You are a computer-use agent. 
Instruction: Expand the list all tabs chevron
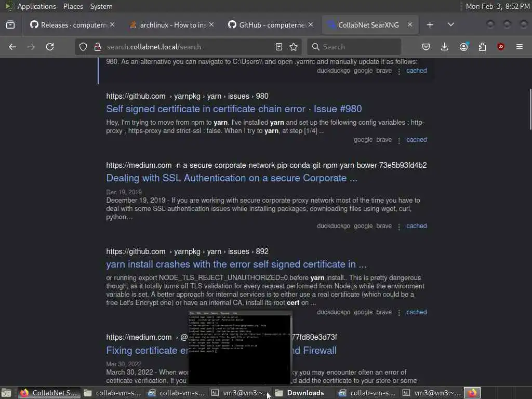click(x=451, y=25)
